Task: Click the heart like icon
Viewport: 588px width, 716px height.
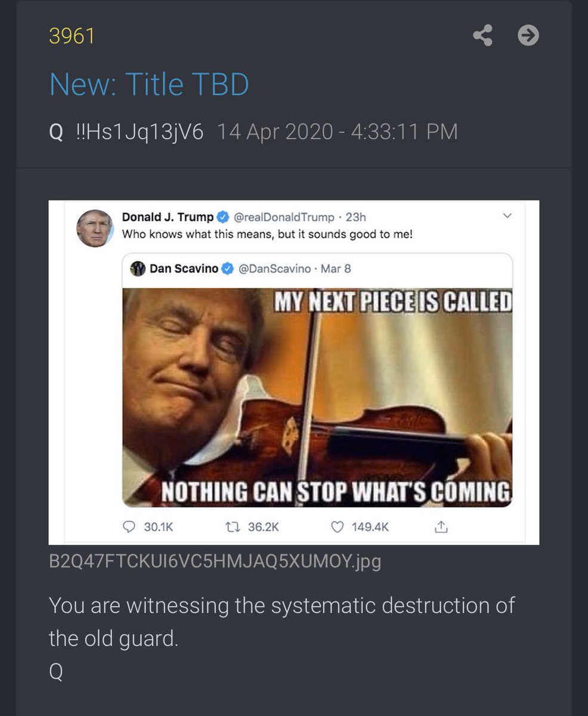Action: [x=338, y=527]
